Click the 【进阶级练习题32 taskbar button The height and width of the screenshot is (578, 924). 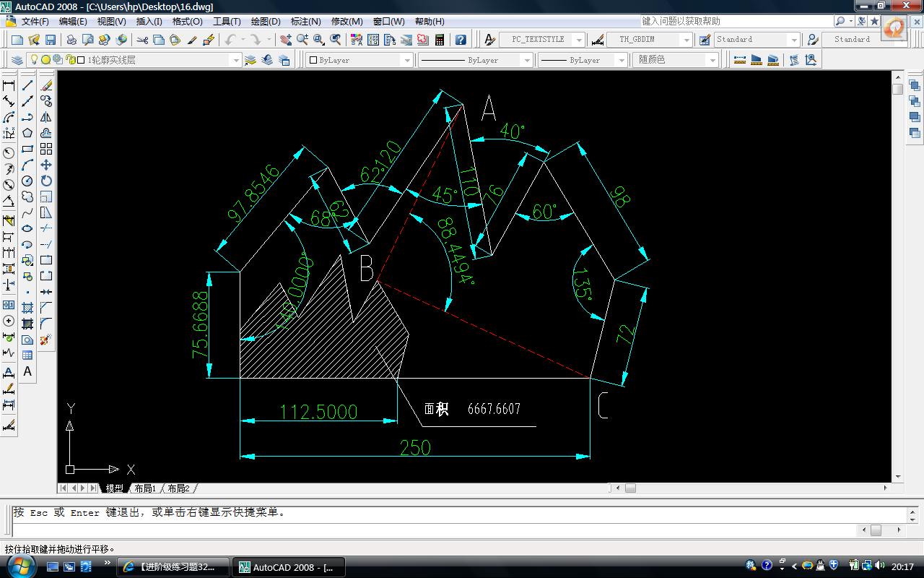point(173,567)
